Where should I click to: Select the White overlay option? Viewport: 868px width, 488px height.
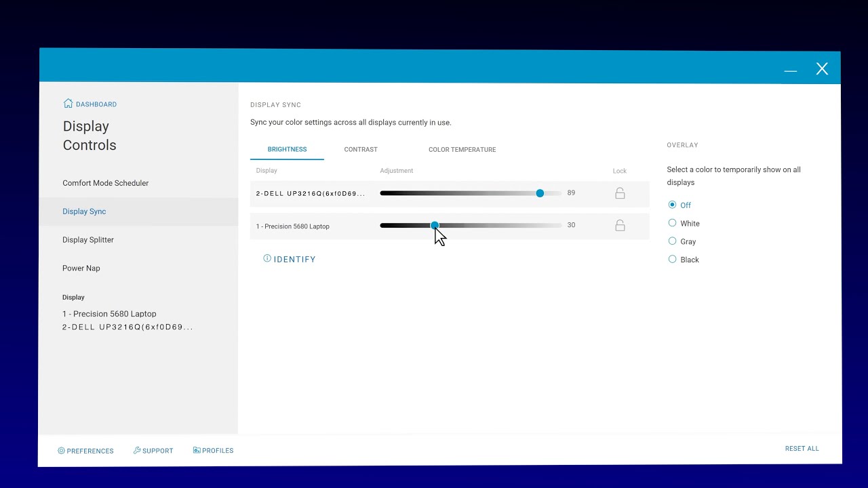click(x=684, y=223)
